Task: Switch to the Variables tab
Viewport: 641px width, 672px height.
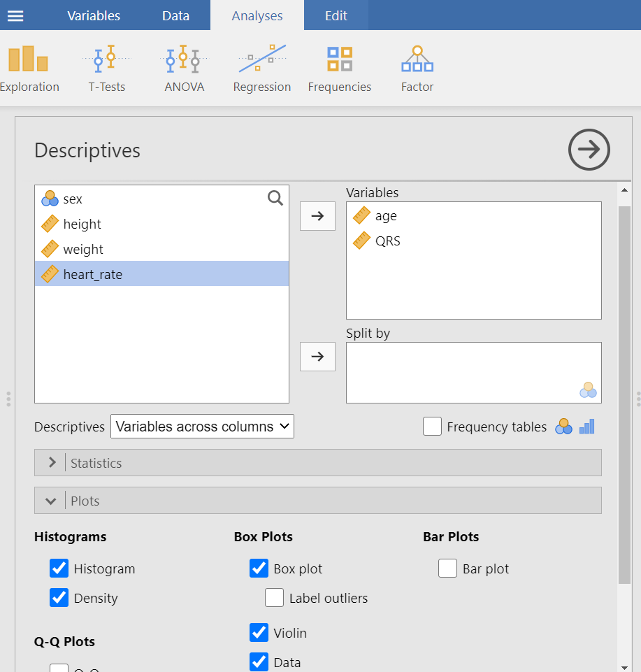Action: point(94,15)
